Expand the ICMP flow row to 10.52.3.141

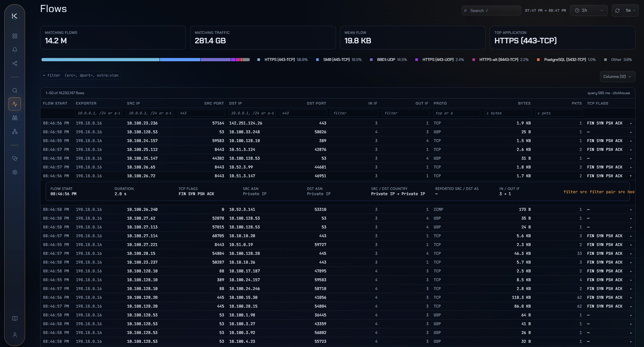(631, 210)
